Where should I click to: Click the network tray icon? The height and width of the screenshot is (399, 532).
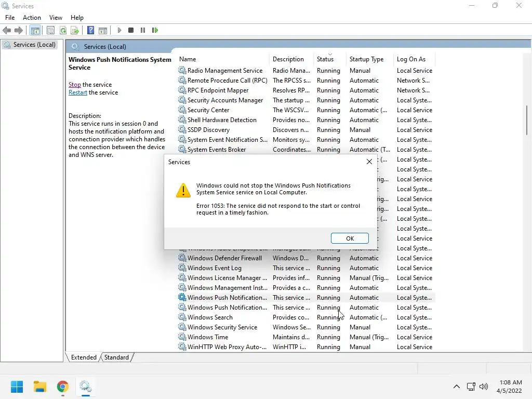(471, 387)
